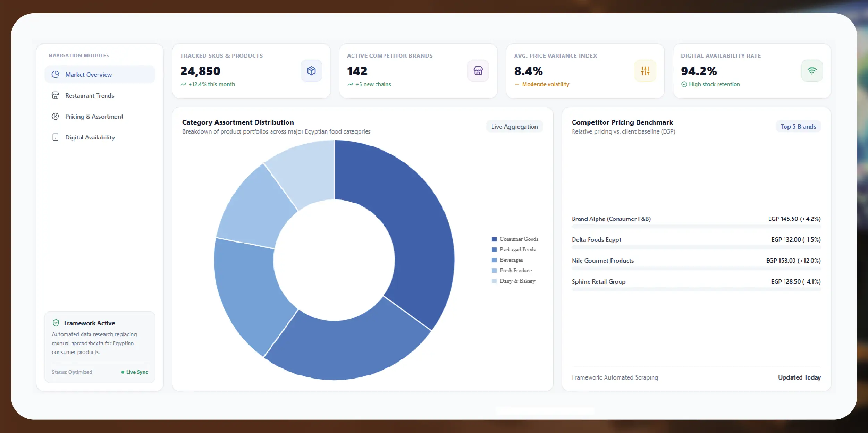Toggle the Dairy & Bakery legend swatch
Image resolution: width=868 pixels, height=433 pixels.
pyautogui.click(x=494, y=281)
